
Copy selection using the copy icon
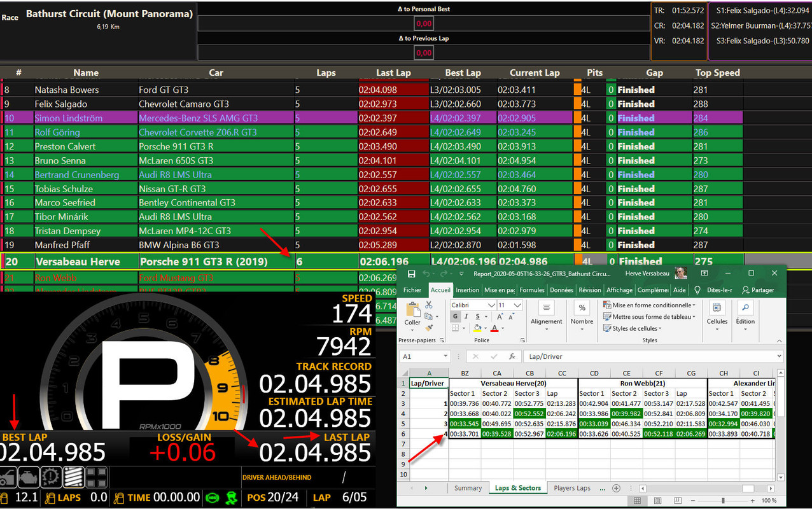click(429, 316)
